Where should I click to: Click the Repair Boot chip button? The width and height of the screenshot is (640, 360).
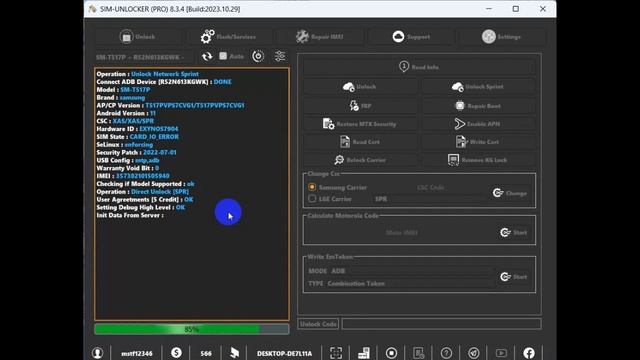pos(478,106)
